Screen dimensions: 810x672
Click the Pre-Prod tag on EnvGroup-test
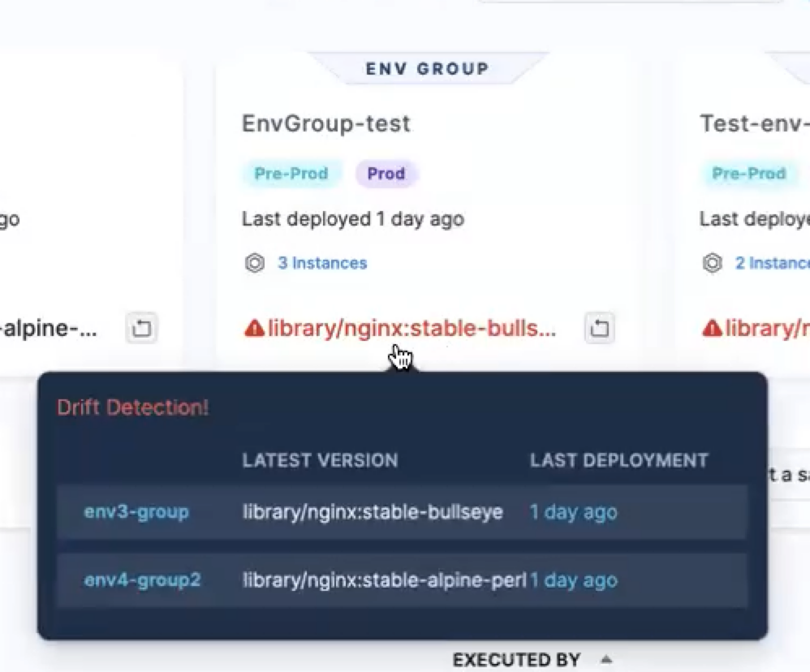tap(291, 174)
